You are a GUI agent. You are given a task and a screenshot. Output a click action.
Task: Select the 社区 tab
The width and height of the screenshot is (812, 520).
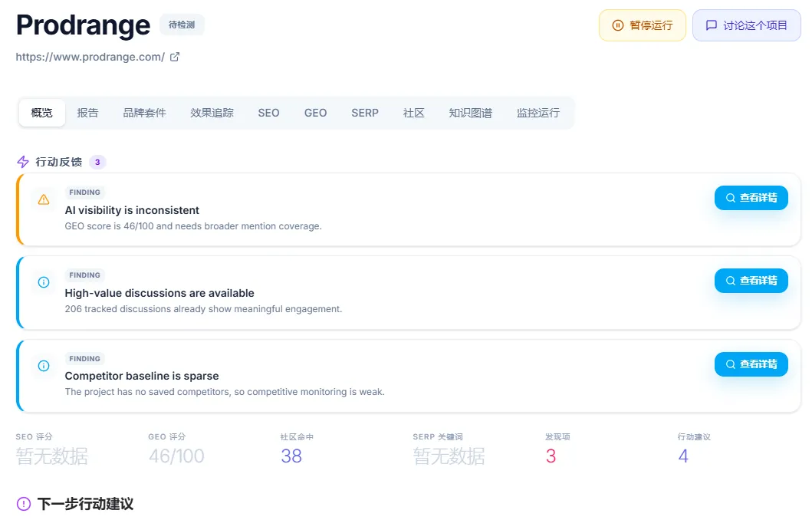pos(413,113)
